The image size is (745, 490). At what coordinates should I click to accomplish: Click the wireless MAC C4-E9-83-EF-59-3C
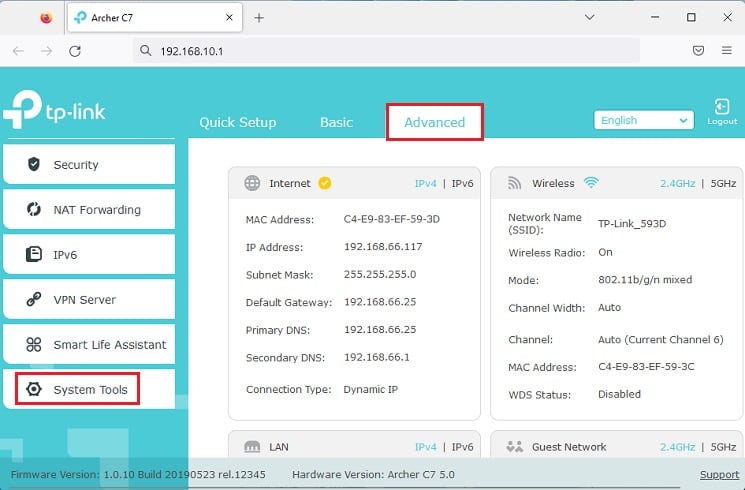(x=646, y=366)
